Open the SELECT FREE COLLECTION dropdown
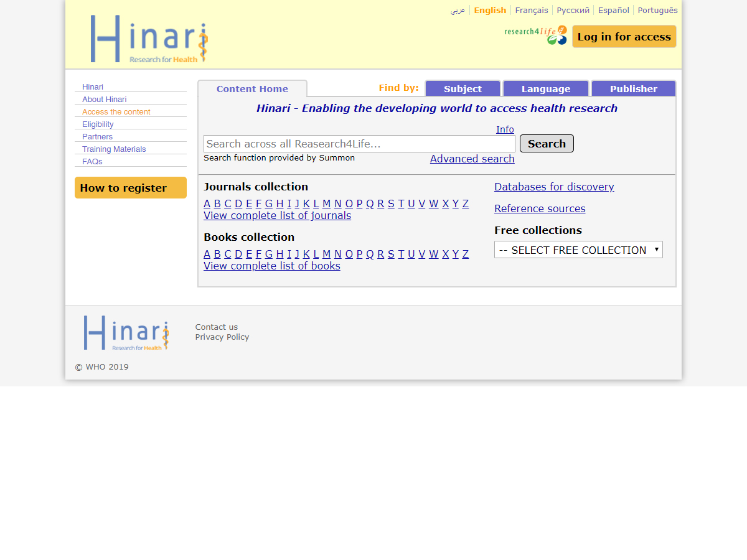 [578, 250]
